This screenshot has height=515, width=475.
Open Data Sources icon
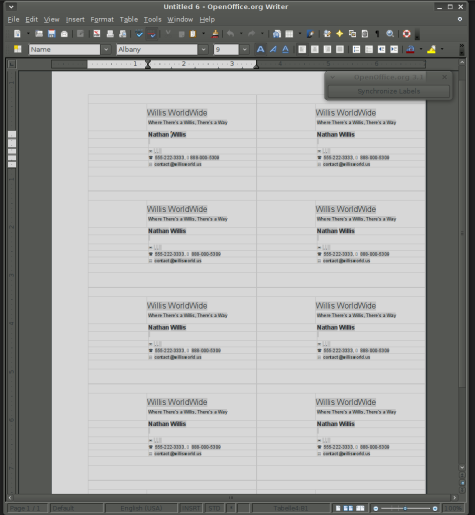[x=365, y=34]
